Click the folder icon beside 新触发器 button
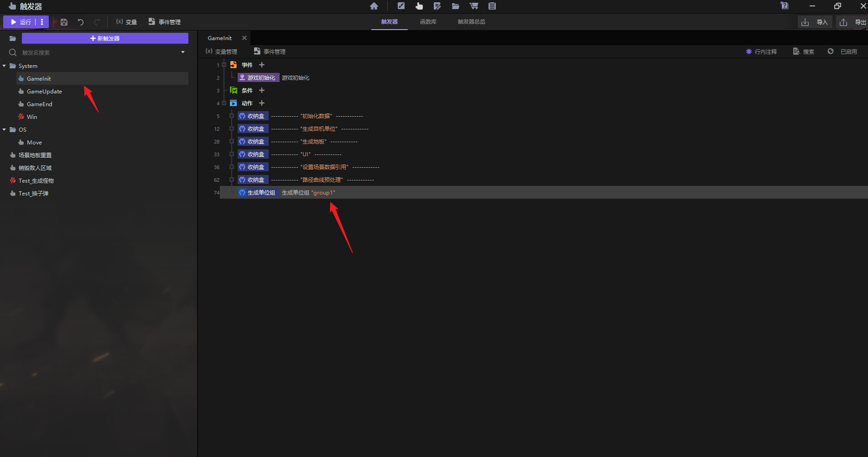868x457 pixels. pos(13,38)
